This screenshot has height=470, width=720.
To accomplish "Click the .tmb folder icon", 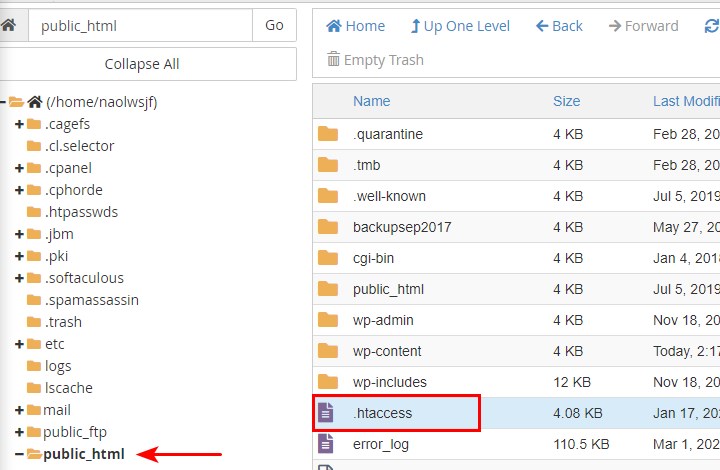I will [x=328, y=165].
